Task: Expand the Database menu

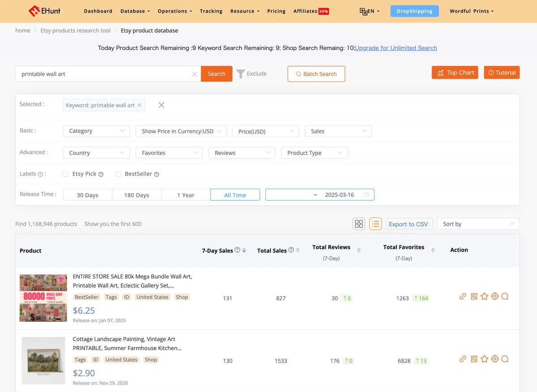Action: tap(135, 11)
